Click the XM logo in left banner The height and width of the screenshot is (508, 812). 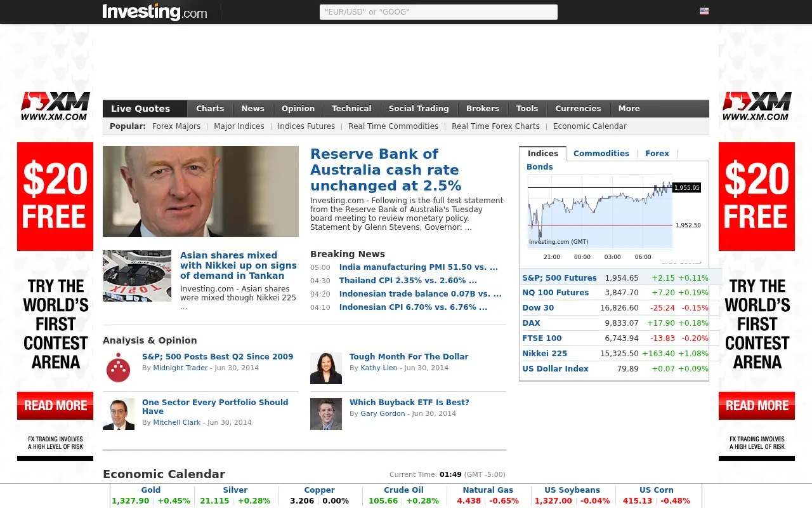[x=55, y=106]
